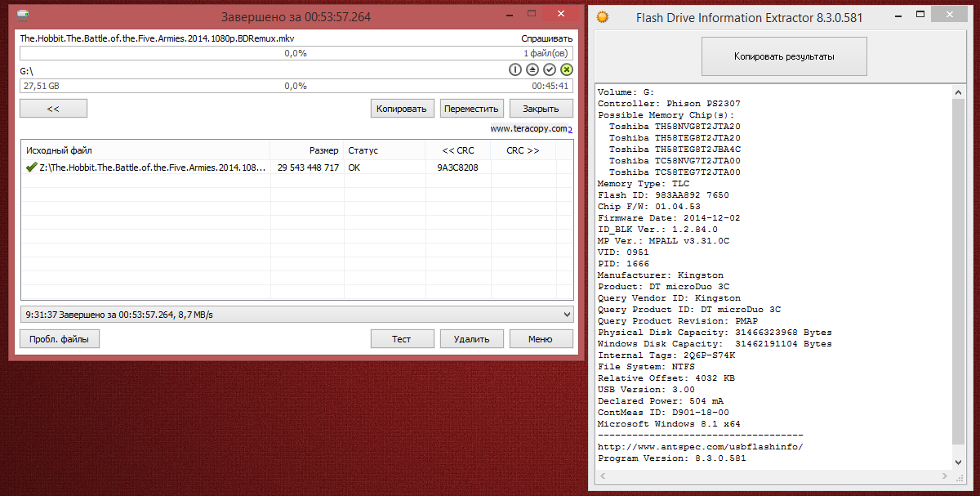980x496 pixels.
Task: Sort by the Статус column header
Action: click(385, 150)
